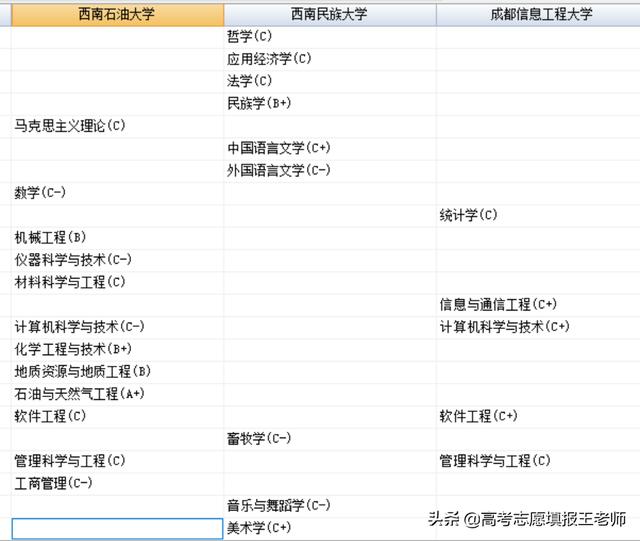Select the 西南民族大学 column header
Viewport: 640px width, 541px height.
(x=330, y=15)
